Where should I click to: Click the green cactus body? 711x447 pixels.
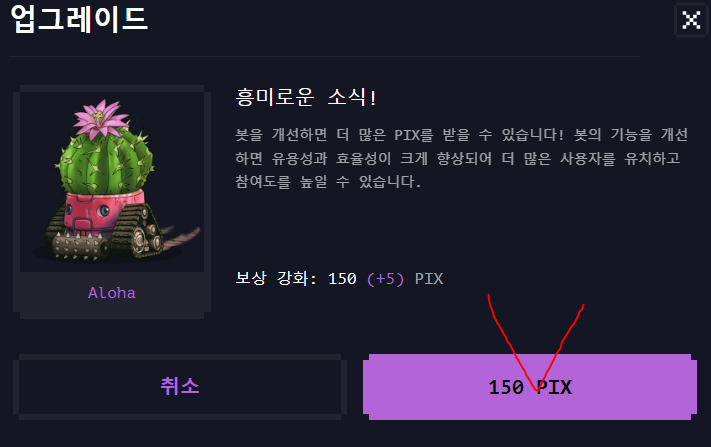pos(105,161)
